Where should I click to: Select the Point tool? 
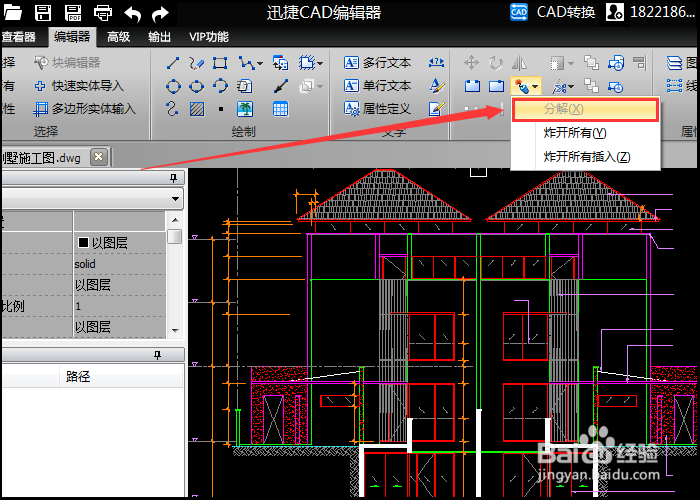point(221,109)
